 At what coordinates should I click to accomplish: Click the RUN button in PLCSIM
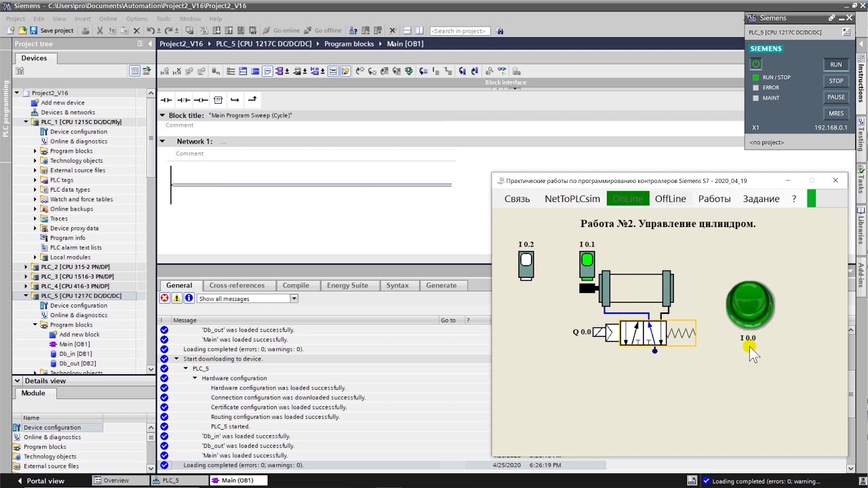coord(836,65)
